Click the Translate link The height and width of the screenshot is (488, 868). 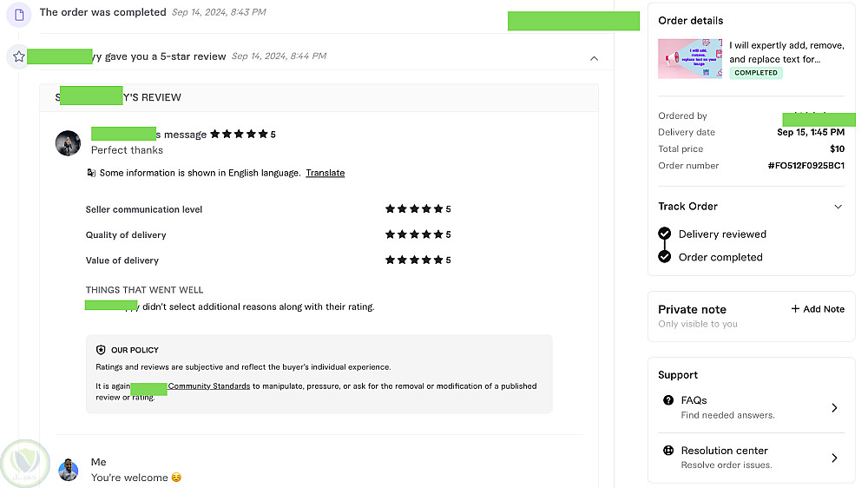[325, 173]
